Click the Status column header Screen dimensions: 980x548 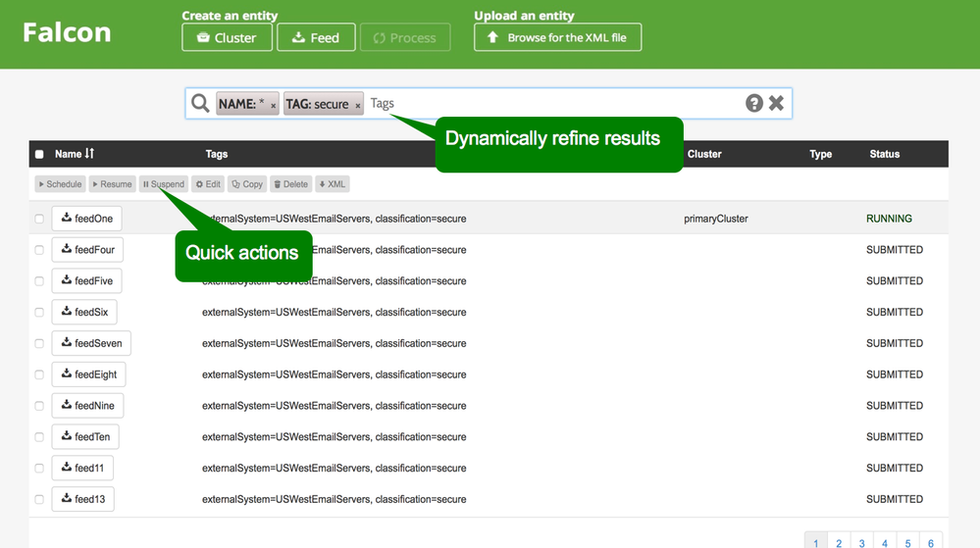(x=885, y=154)
